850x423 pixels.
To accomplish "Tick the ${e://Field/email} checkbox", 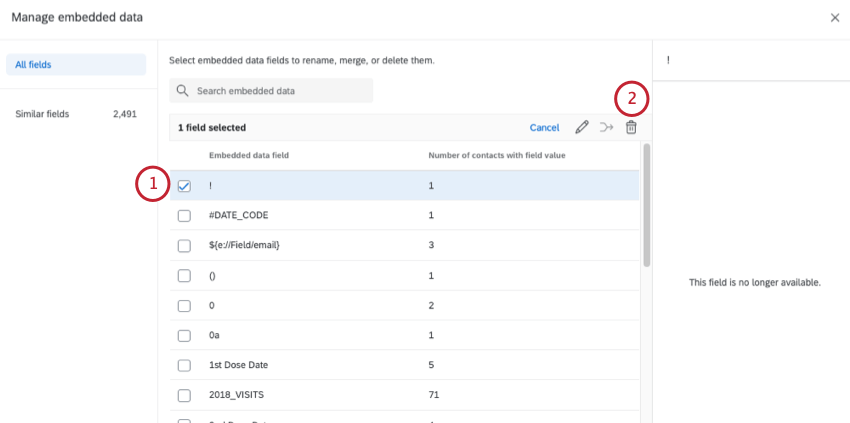I will click(184, 246).
